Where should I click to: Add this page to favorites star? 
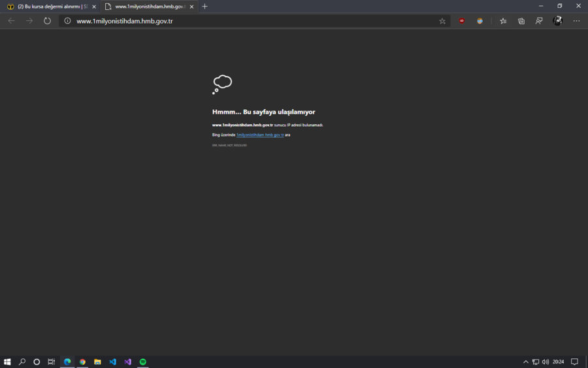click(442, 21)
